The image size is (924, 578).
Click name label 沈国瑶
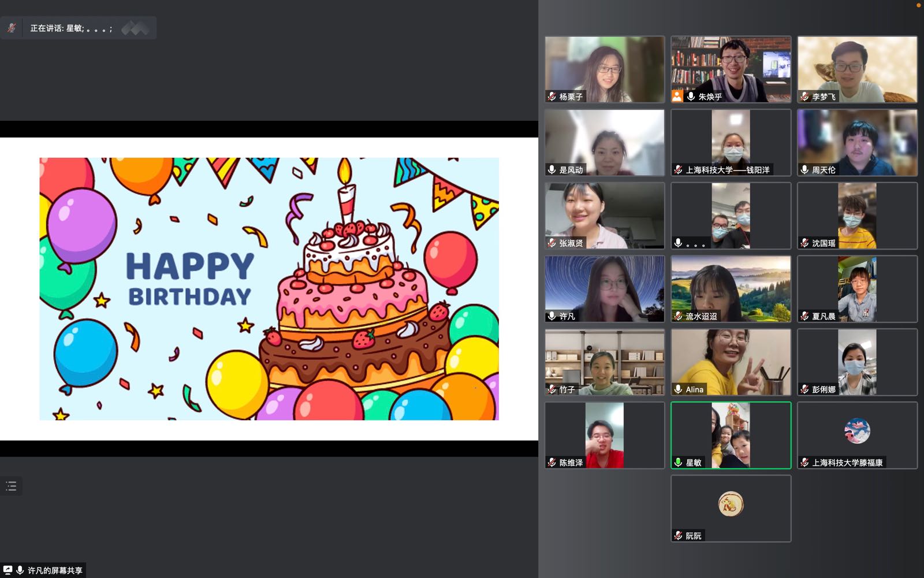[824, 243]
